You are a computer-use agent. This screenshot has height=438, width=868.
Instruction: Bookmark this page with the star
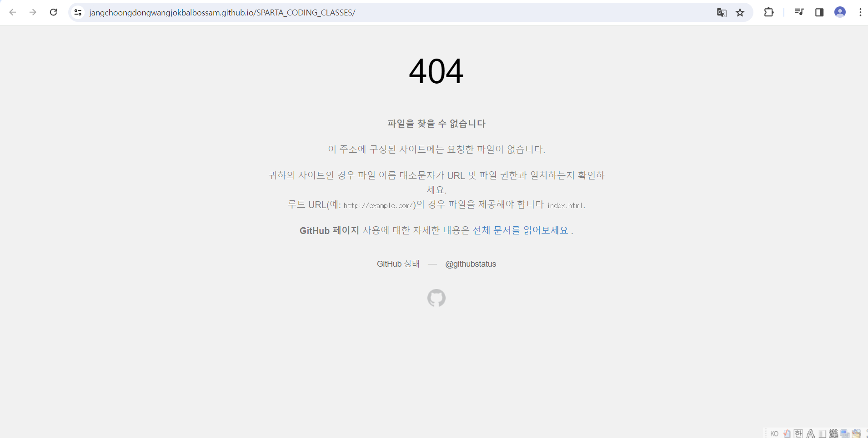point(740,12)
